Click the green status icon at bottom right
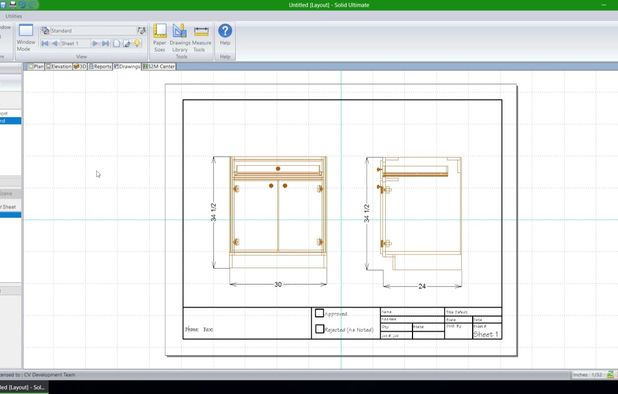Image resolution: width=618 pixels, height=394 pixels. [610, 374]
